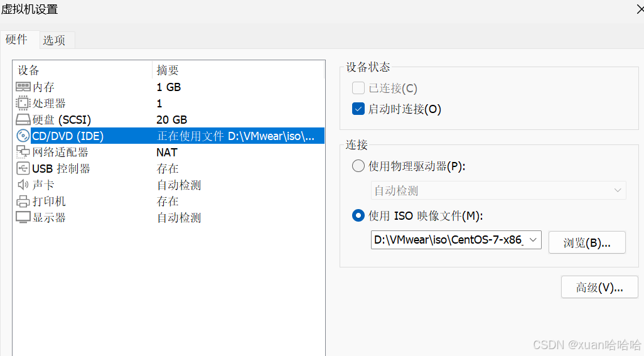The image size is (644, 356).
Task: Click the memory (内存) device icon
Action: tap(23, 87)
